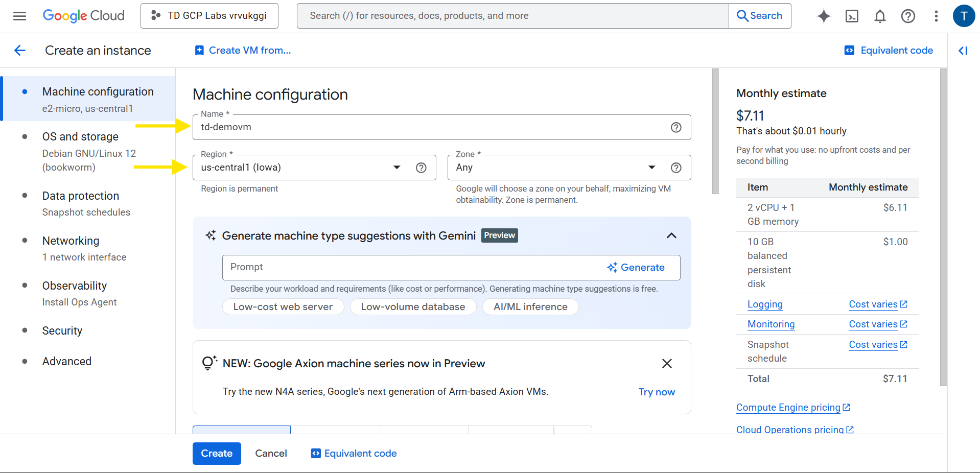This screenshot has height=473, width=980.
Task: Open the TD GCP Labs project picker
Action: pyautogui.click(x=209, y=16)
